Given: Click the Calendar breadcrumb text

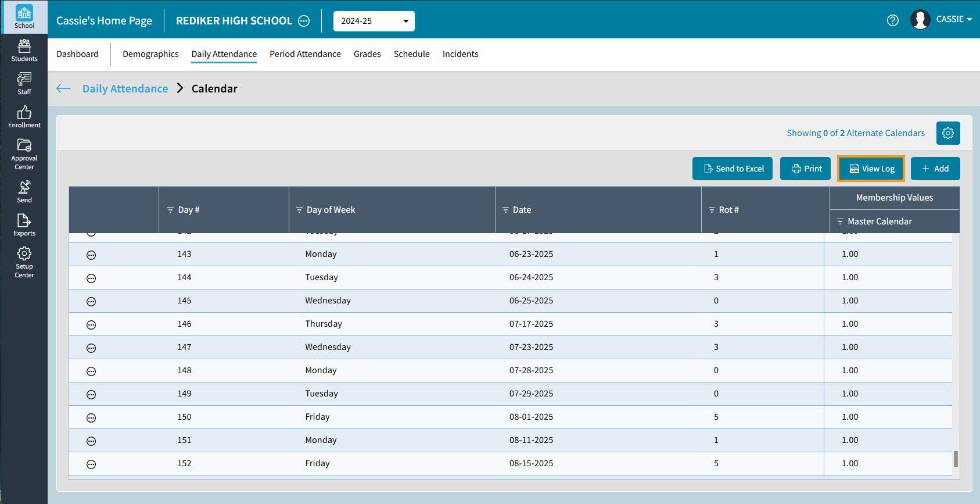Looking at the screenshot, I should [214, 88].
